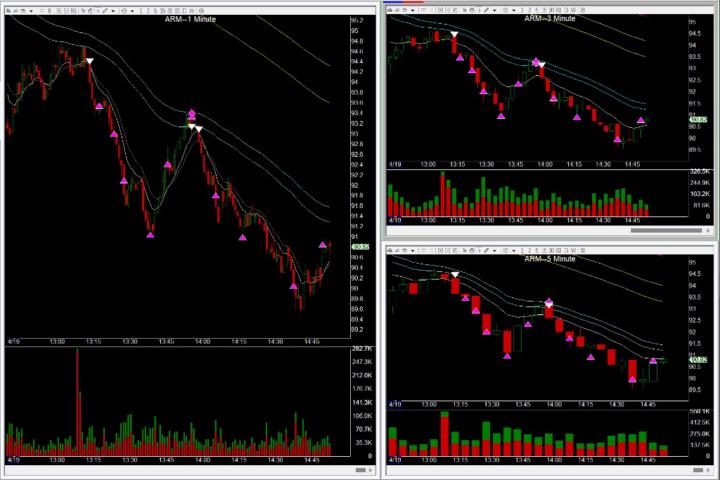Switch ARM 1 Minute chart to Daily (D)

[185, 10]
